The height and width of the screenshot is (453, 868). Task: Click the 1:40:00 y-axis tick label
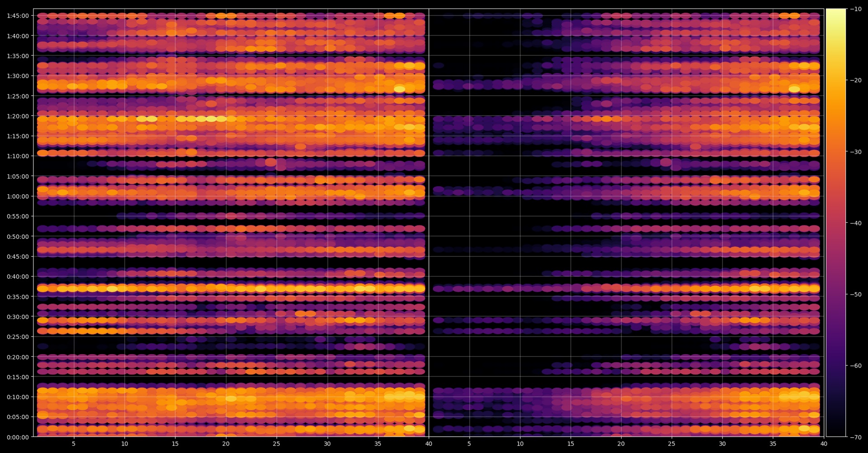pos(18,36)
